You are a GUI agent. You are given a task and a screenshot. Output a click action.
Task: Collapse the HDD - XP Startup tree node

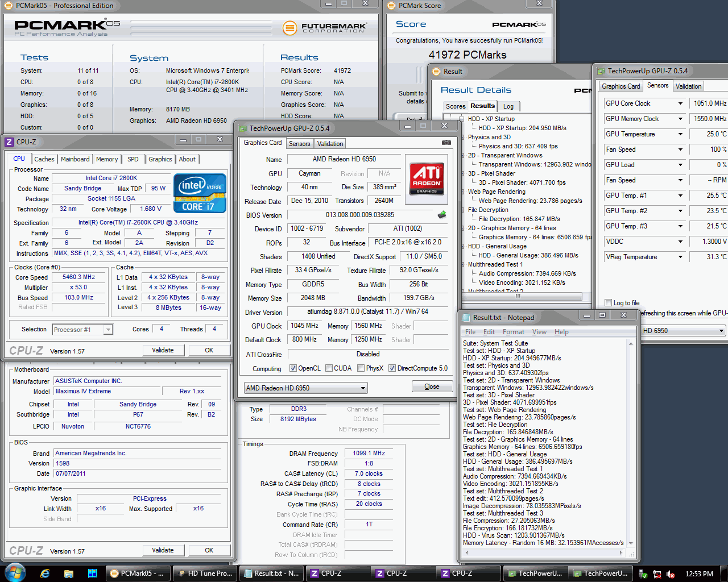click(461, 119)
